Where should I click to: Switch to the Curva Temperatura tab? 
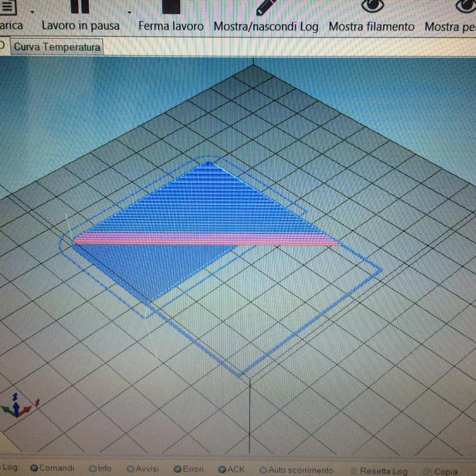57,47
